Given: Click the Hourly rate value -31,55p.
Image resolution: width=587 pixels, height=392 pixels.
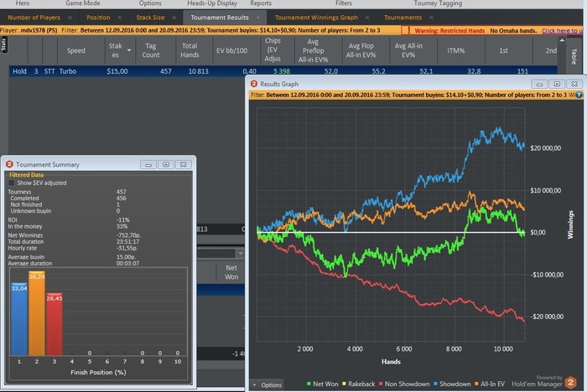Looking at the screenshot, I should tap(127, 248).
